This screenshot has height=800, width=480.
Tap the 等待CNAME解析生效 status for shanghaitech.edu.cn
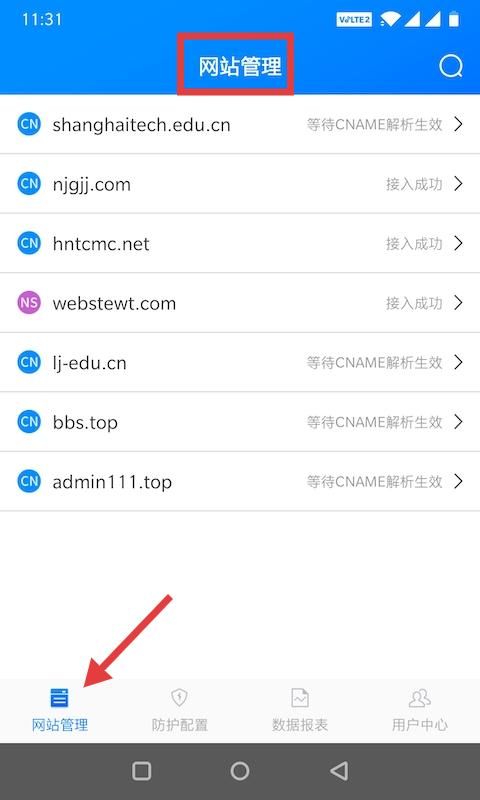(x=374, y=124)
